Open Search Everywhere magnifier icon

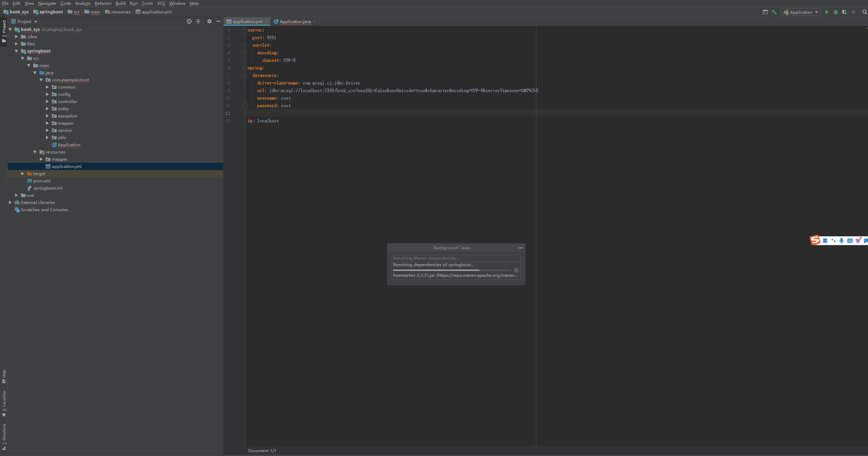[x=865, y=12]
